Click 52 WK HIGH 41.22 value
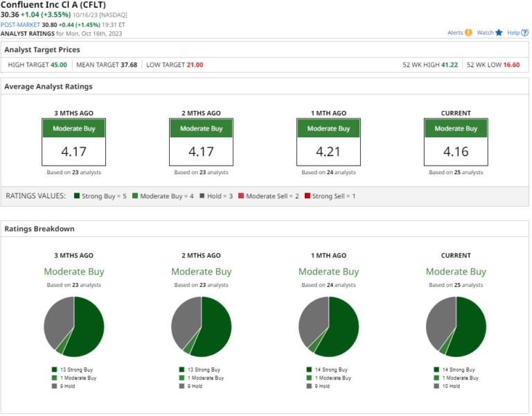The height and width of the screenshot is (416, 532). (450, 65)
